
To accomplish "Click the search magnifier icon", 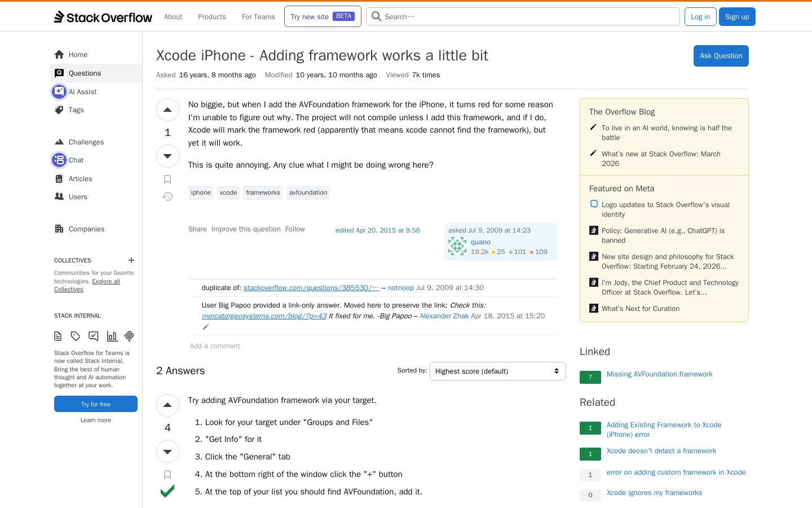I will pyautogui.click(x=377, y=16).
